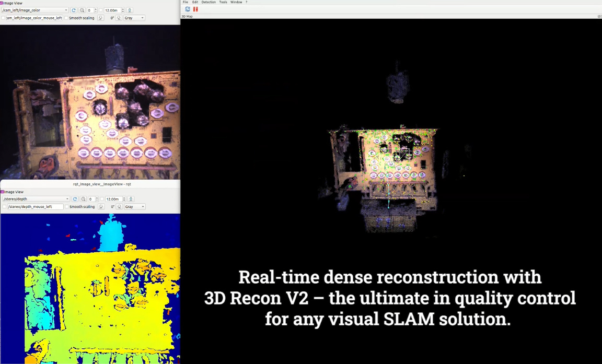
Task: Open the Tools menu
Action: (223, 2)
